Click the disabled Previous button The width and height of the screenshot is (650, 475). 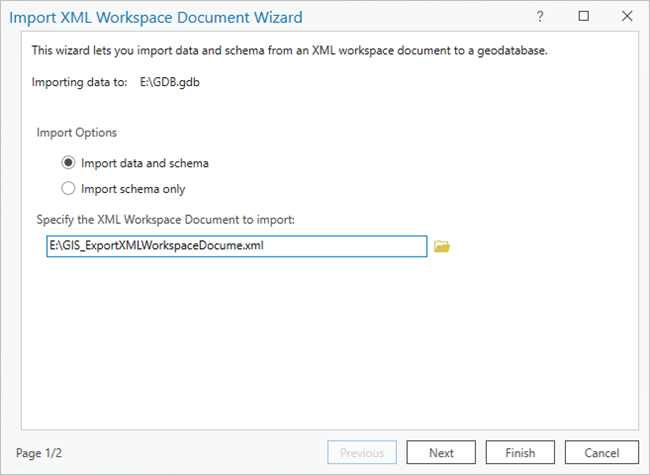[x=362, y=453]
